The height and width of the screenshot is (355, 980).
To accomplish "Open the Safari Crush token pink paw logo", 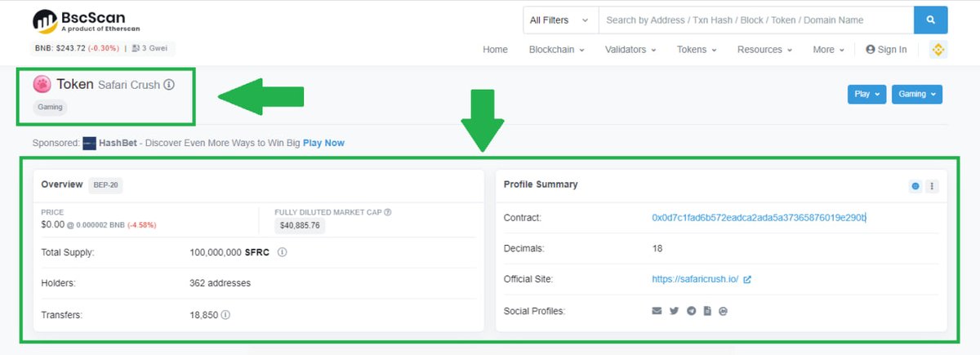I will click(42, 84).
